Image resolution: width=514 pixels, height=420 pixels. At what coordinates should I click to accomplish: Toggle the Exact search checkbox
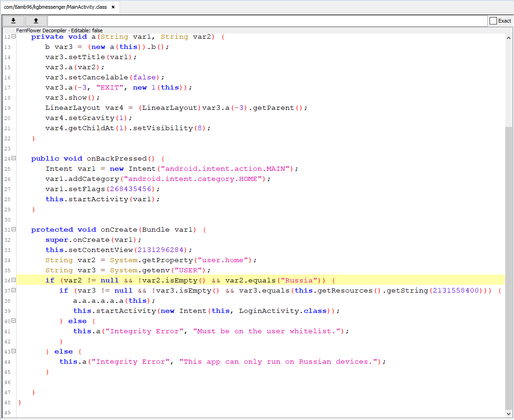(x=493, y=21)
